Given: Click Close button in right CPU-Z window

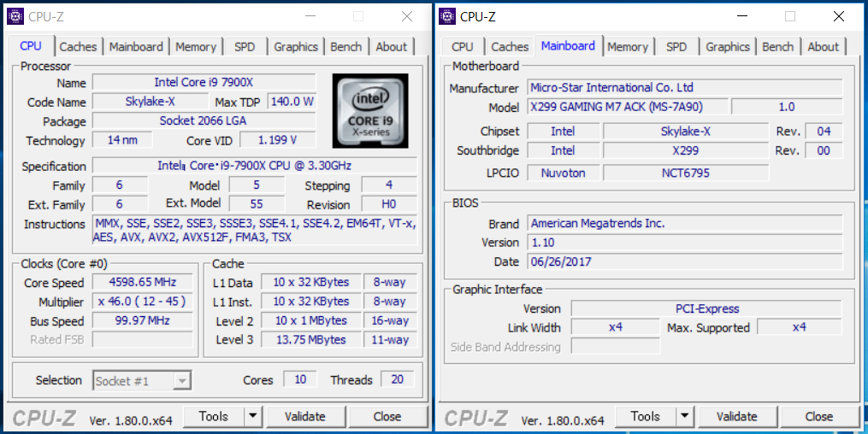Looking at the screenshot, I should [819, 416].
